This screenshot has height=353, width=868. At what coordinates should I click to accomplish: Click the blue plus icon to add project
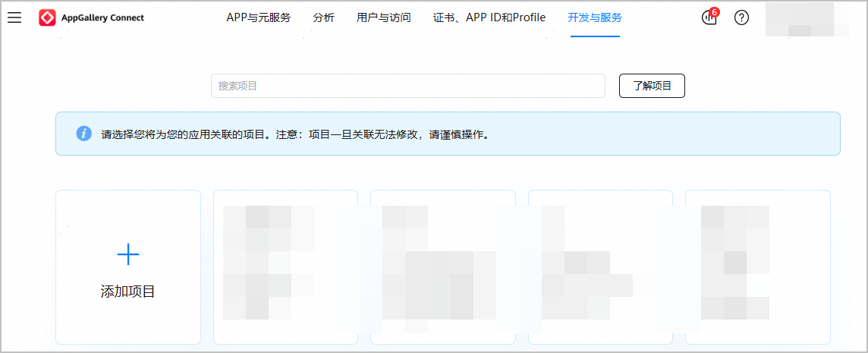[128, 254]
